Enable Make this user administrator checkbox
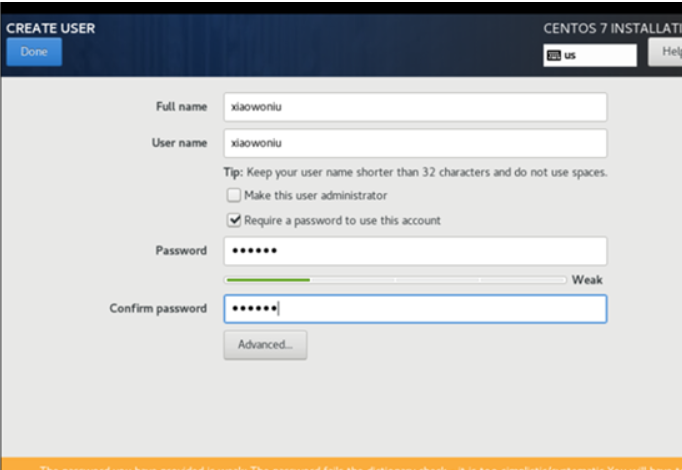The height and width of the screenshot is (470, 682). (234, 195)
